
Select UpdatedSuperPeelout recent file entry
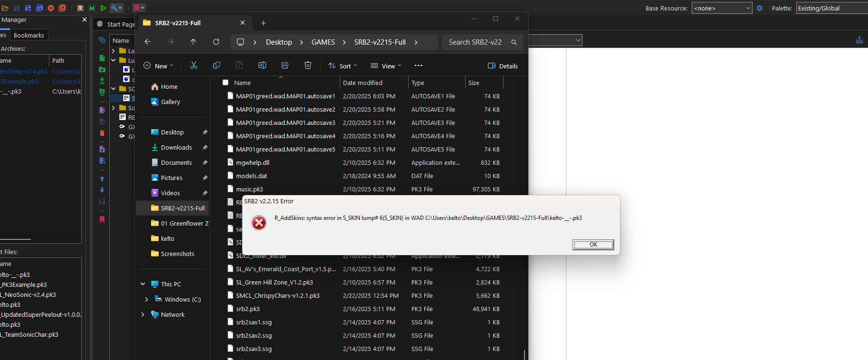[x=41, y=314]
